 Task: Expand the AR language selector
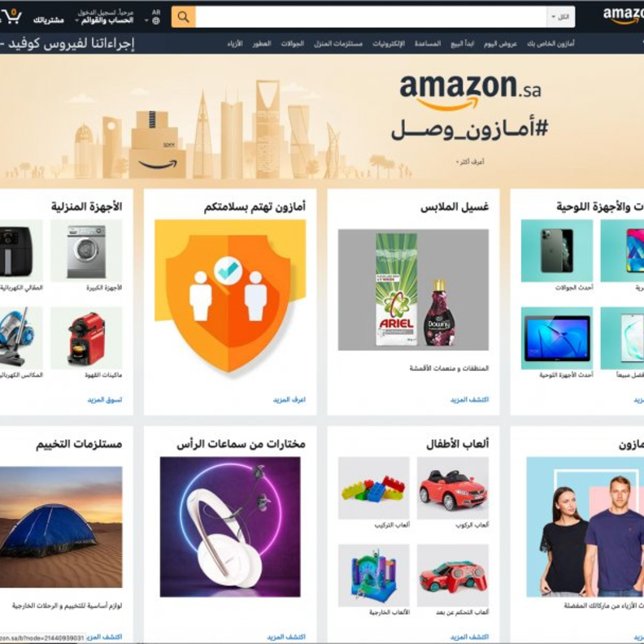[153, 16]
